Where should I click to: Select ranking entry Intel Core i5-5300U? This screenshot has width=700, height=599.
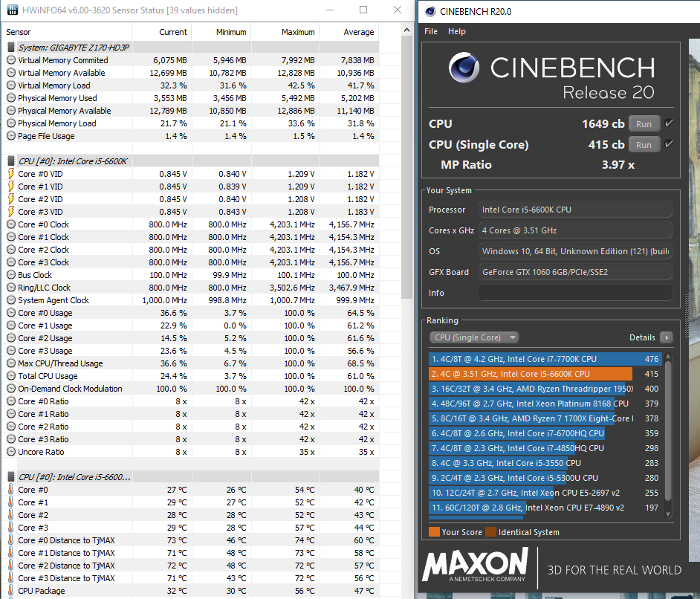coord(545,478)
